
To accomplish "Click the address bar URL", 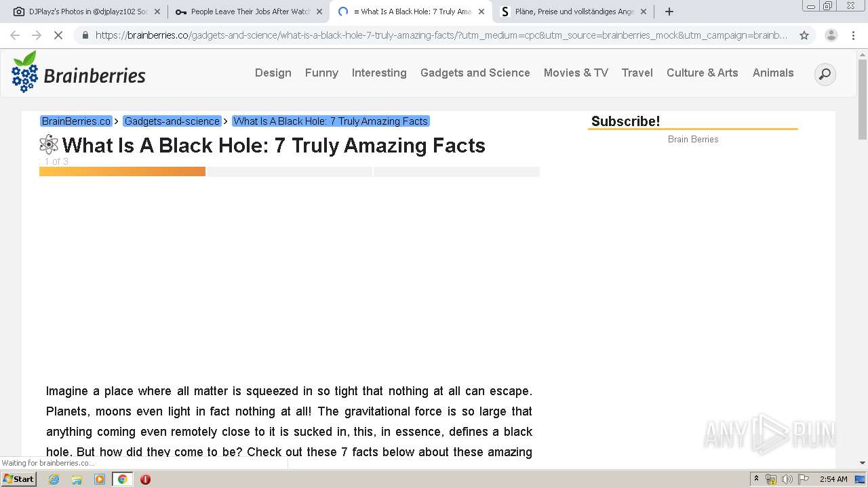I will 441,35.
